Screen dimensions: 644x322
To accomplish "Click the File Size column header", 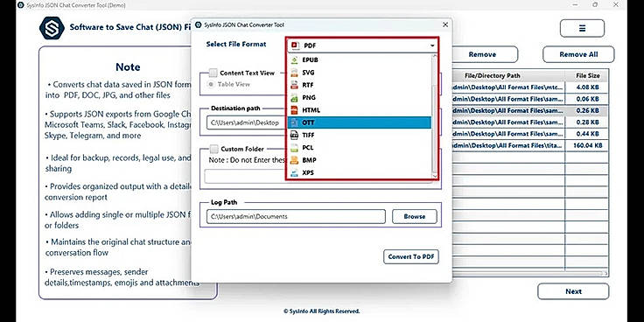I will (x=587, y=75).
